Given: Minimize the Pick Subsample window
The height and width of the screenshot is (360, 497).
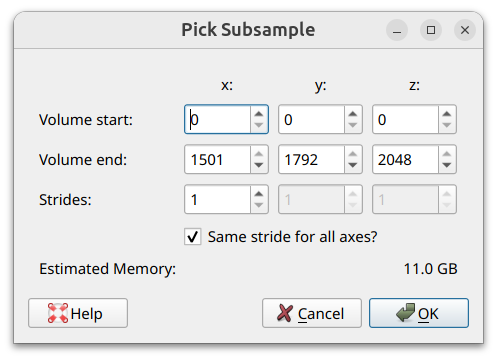Looking at the screenshot, I should point(397,30).
